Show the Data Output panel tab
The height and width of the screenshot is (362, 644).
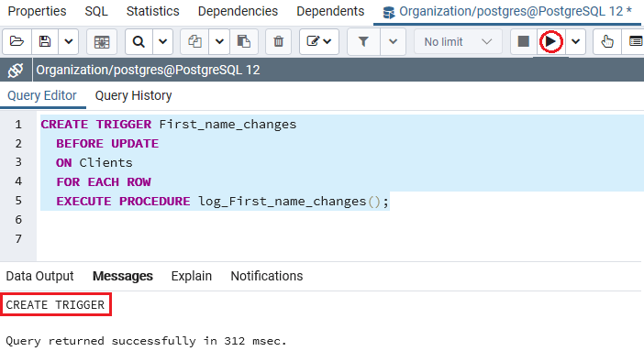39,276
